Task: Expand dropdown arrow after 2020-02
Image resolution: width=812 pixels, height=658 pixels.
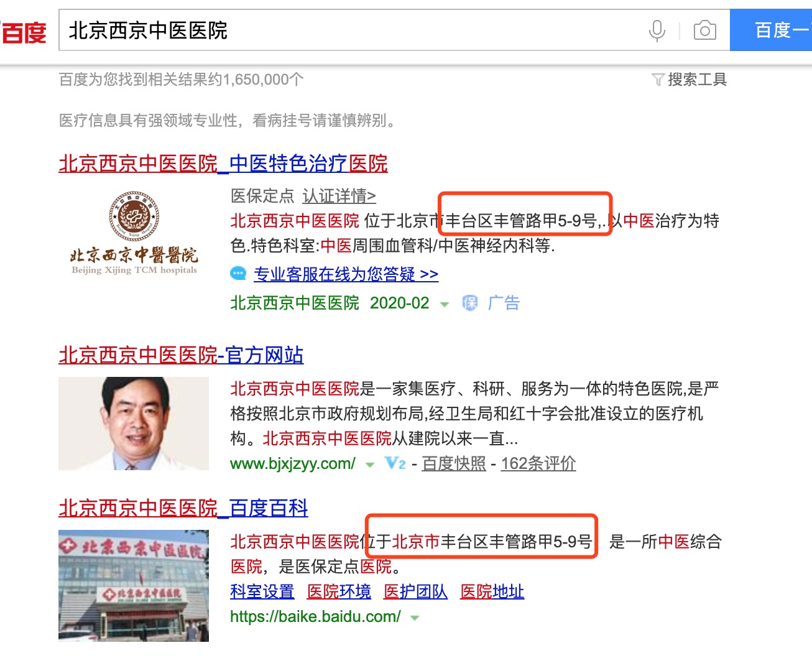Action: tap(445, 304)
